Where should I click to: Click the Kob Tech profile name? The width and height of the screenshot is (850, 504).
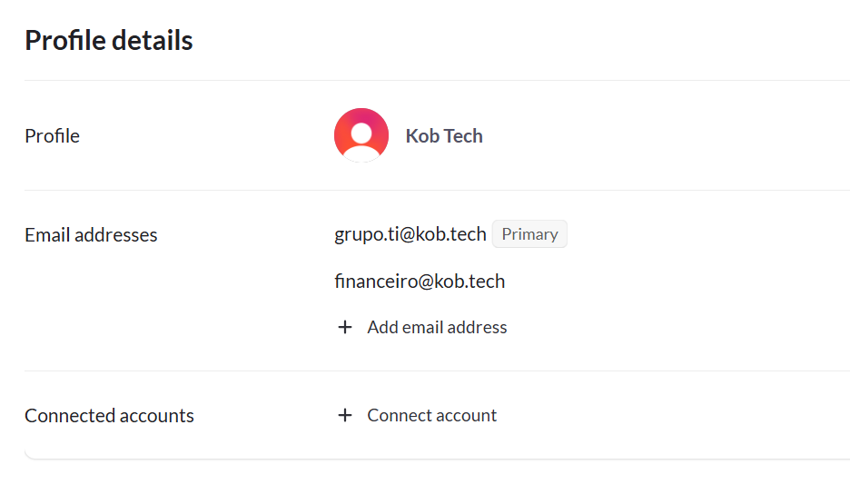click(x=444, y=136)
